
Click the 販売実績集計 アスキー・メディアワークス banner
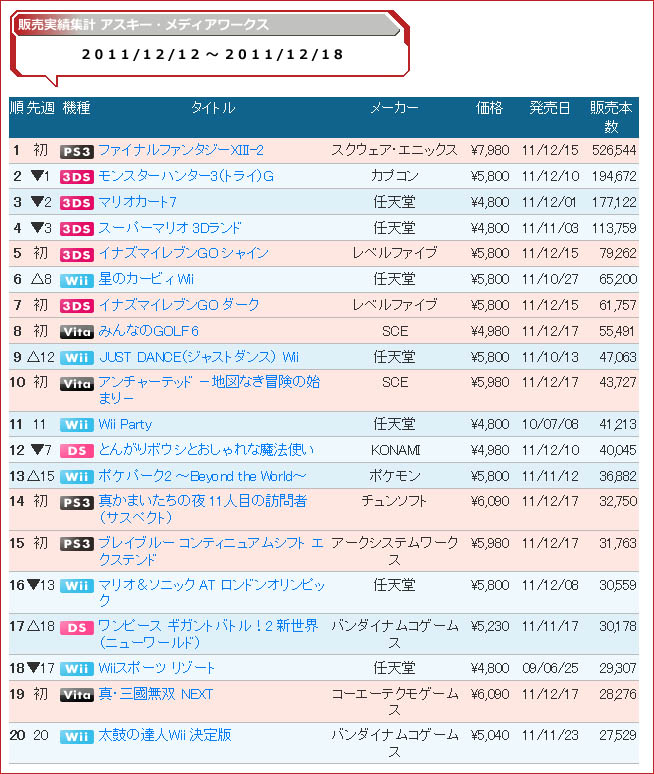pos(206,25)
